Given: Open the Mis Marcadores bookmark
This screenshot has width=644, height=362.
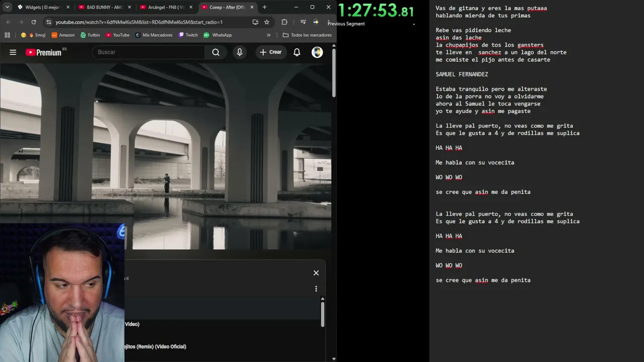Looking at the screenshot, I should point(153,35).
